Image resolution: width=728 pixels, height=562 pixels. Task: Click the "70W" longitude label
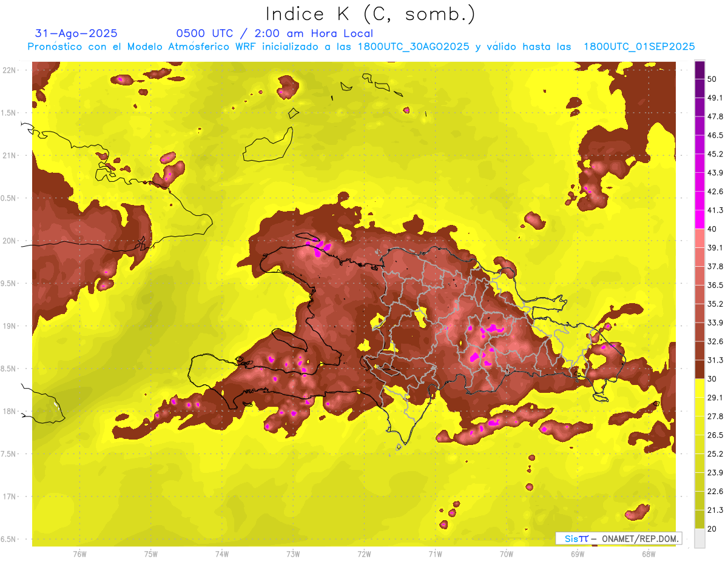(507, 554)
